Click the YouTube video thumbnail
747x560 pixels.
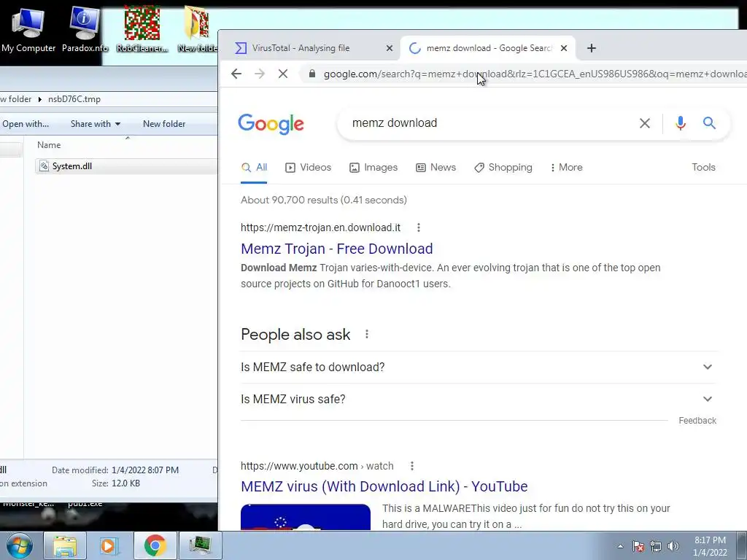click(306, 517)
